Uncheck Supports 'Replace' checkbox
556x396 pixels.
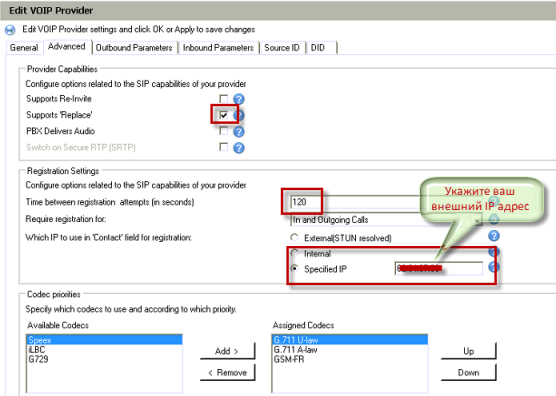(x=223, y=115)
